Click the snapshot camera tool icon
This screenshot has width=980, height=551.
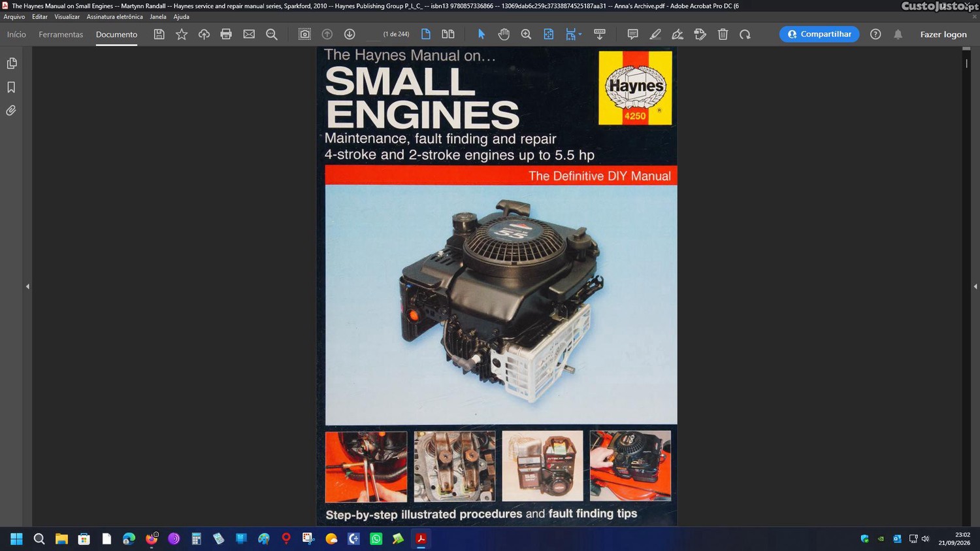click(x=304, y=34)
